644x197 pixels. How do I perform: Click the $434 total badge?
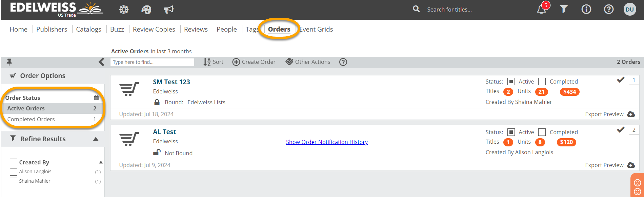point(570,92)
